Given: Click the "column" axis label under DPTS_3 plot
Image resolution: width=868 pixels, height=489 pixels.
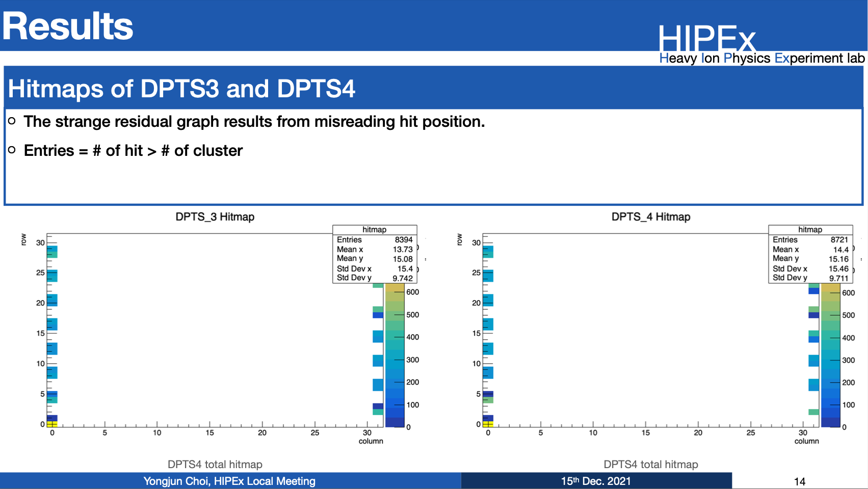Looking at the screenshot, I should [371, 441].
